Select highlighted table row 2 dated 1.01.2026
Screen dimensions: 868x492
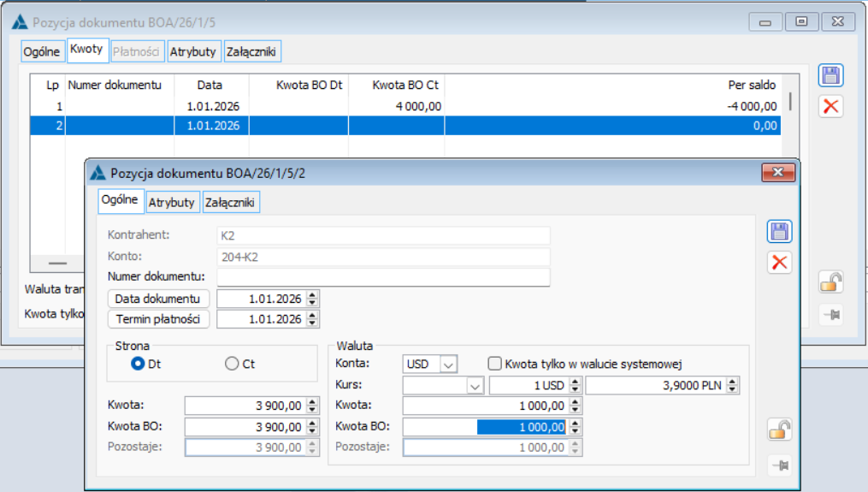(x=405, y=126)
